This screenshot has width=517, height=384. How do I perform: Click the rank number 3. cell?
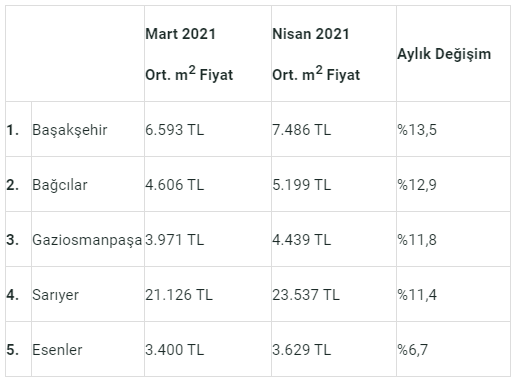[x=18, y=239]
